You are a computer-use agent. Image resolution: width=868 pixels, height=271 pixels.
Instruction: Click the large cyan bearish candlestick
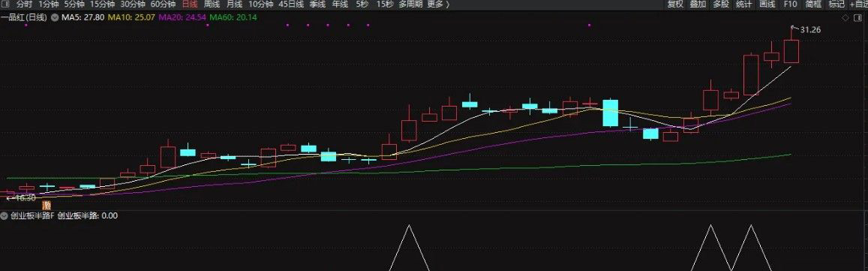(x=610, y=113)
